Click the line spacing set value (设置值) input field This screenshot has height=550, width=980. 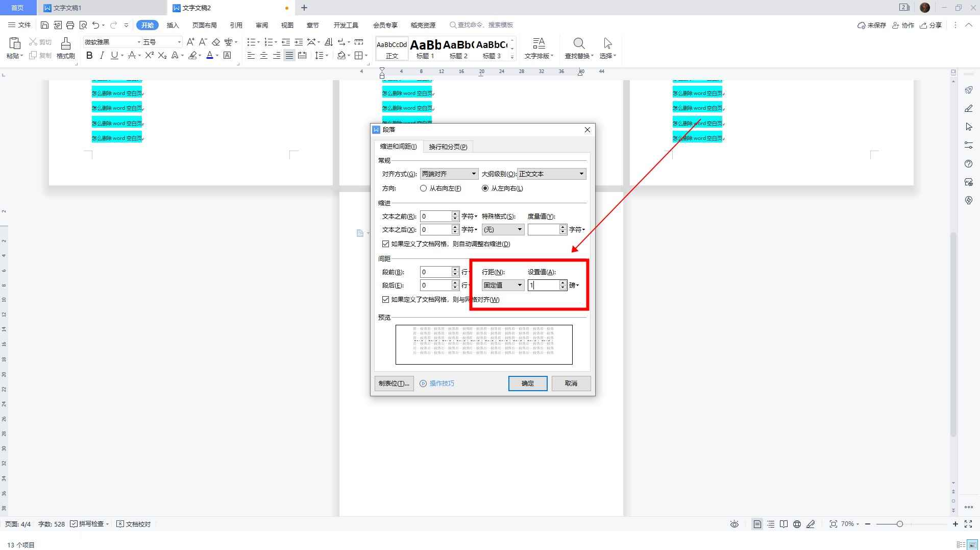543,285
